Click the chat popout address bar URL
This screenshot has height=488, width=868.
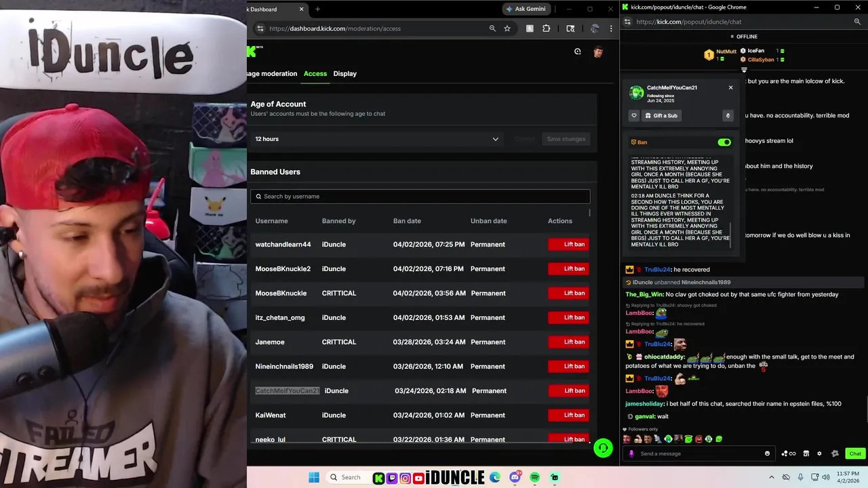pyautogui.click(x=689, y=22)
